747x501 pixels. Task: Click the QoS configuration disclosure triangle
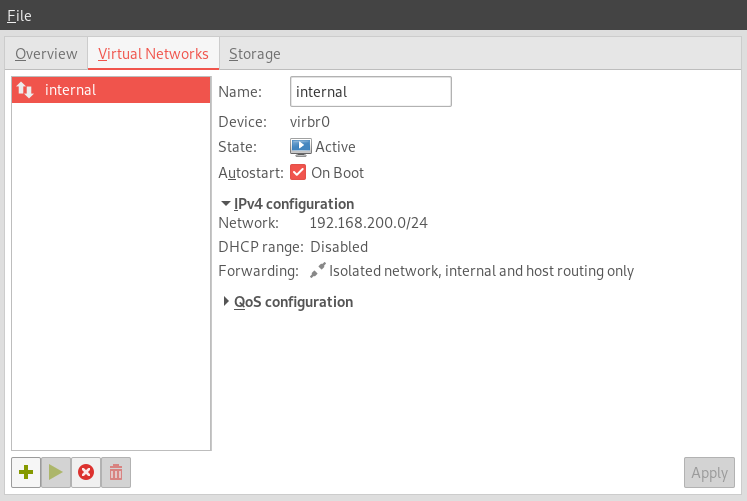click(x=226, y=301)
